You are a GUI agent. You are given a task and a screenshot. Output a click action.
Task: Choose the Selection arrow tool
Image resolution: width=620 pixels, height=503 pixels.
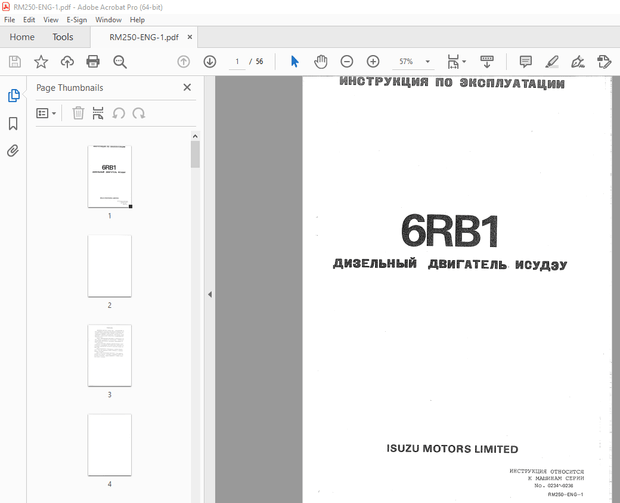click(x=295, y=62)
